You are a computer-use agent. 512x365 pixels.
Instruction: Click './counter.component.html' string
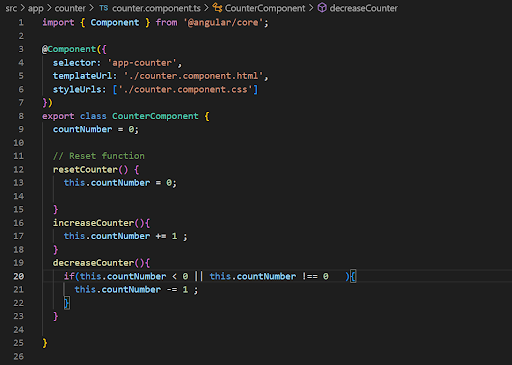pos(193,76)
